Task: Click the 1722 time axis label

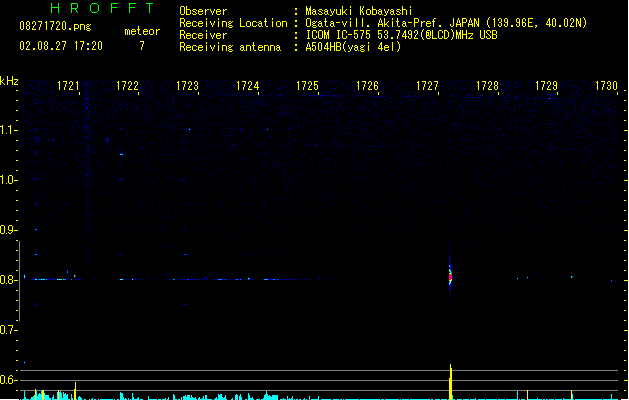Action: (127, 86)
